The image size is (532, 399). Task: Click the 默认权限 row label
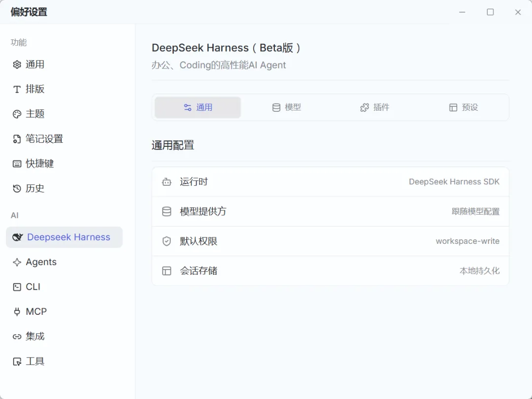coord(199,241)
